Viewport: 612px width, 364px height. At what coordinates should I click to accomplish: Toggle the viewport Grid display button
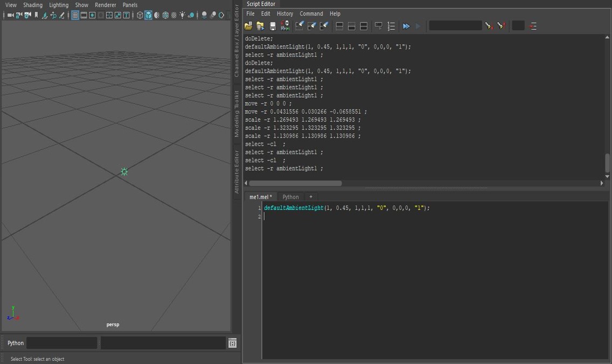click(x=75, y=16)
